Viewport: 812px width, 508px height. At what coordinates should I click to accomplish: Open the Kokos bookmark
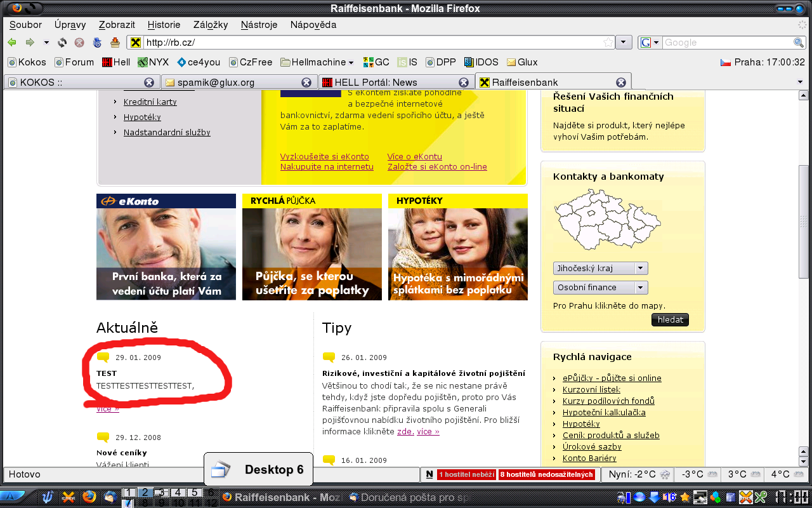coord(27,62)
